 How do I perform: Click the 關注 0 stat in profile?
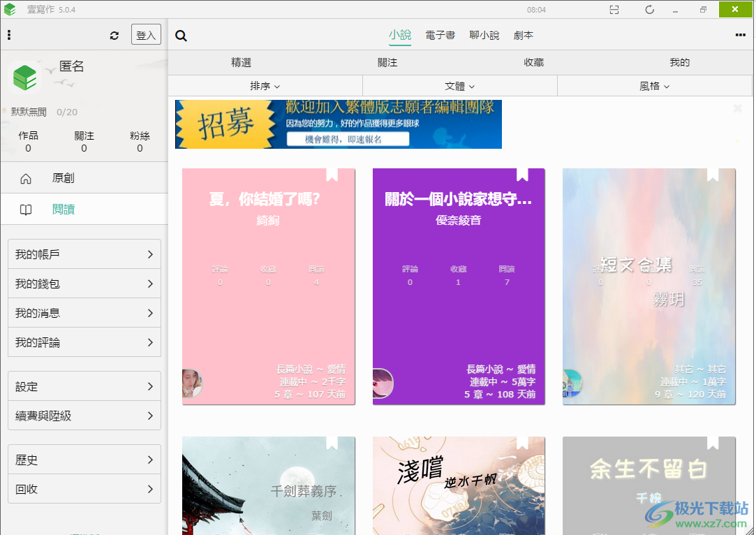pyautogui.click(x=84, y=142)
